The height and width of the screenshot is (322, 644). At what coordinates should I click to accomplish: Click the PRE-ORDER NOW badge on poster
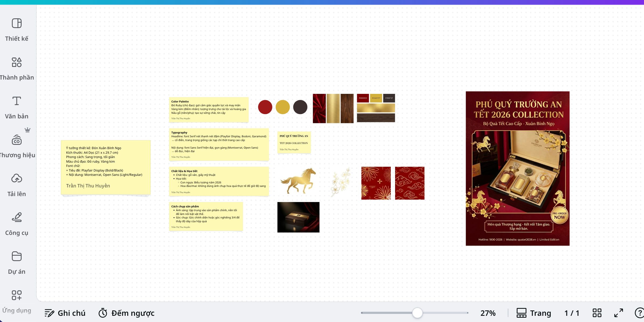click(560, 215)
